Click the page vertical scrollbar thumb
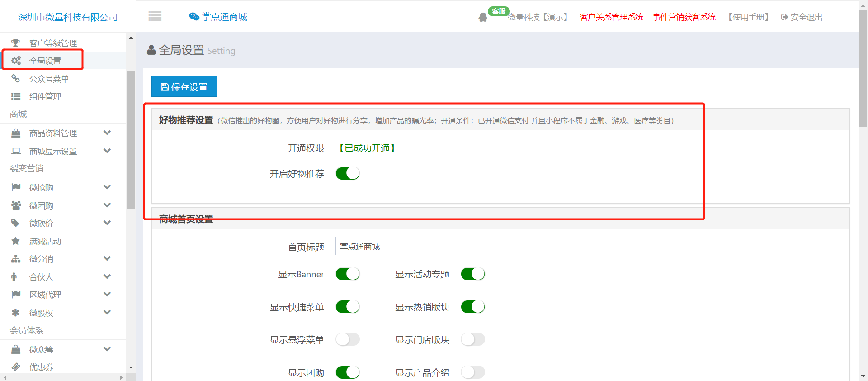Screen dimensions: 868x381 coord(863,68)
